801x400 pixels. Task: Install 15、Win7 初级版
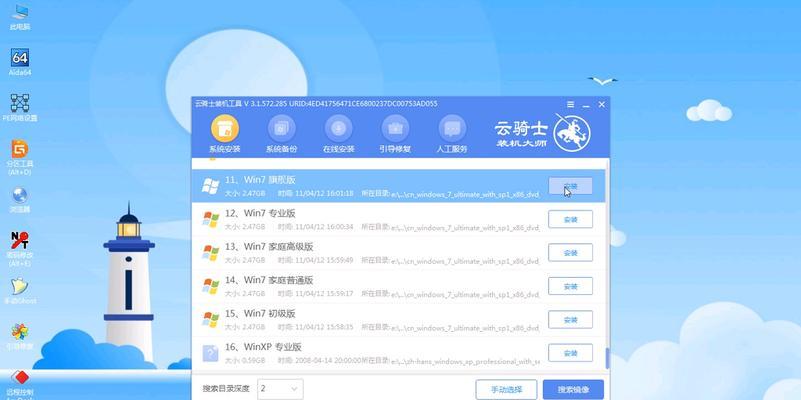pos(570,320)
